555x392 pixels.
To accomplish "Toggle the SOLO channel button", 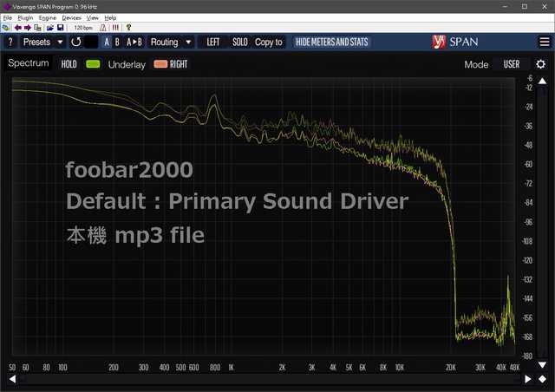I will tap(239, 42).
